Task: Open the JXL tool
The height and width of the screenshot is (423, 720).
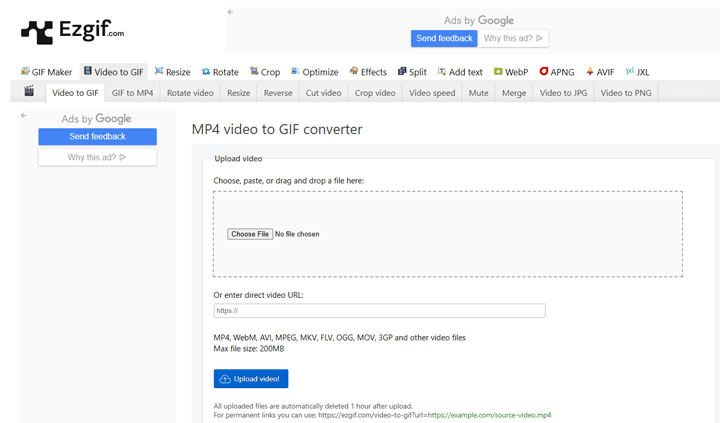Action: [x=637, y=72]
